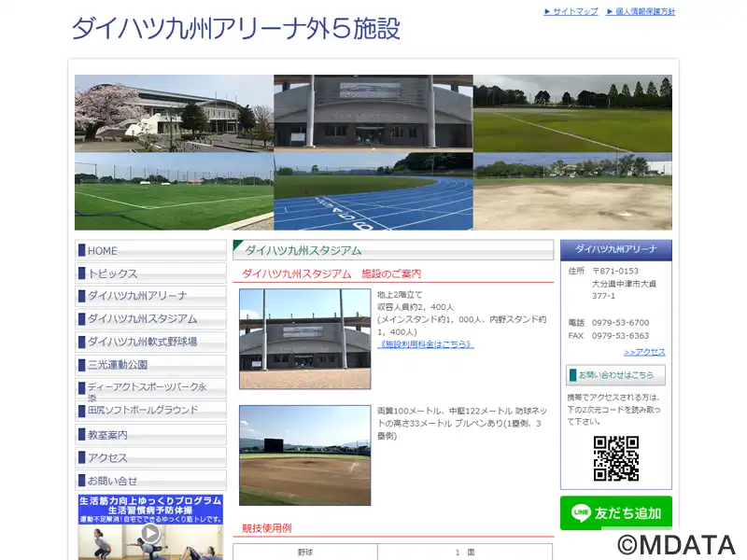Screen dimensions: 747x560
Task: Click the FAX 0979-53-6363 number
Action: pos(620,336)
